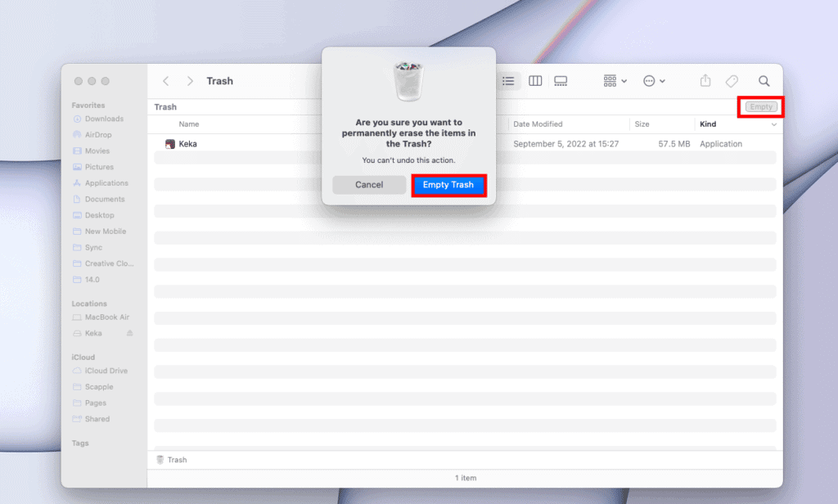Select the List view icon
This screenshot has width=838, height=504.
[508, 81]
